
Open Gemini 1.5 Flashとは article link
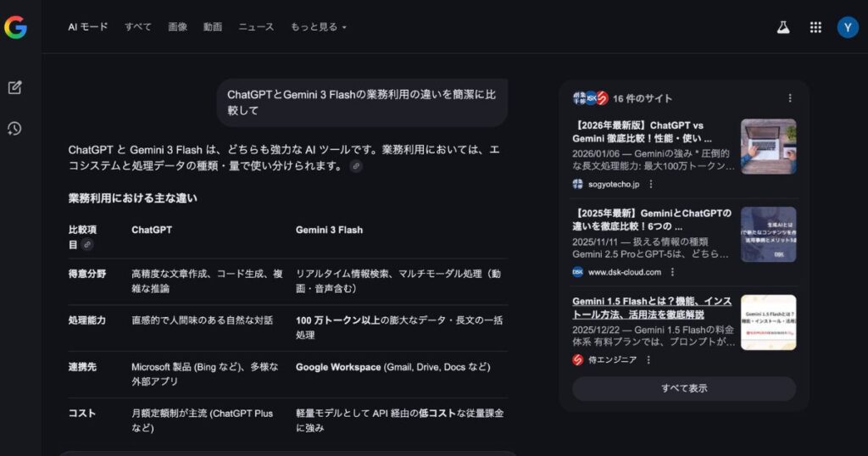coord(651,308)
